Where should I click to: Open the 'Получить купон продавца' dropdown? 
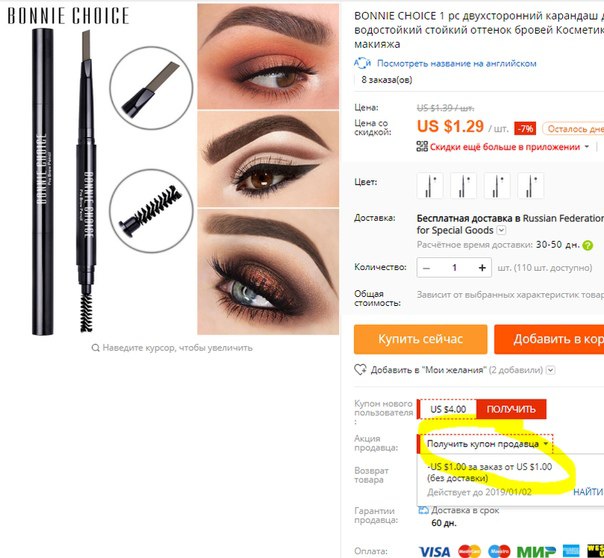pos(487,444)
